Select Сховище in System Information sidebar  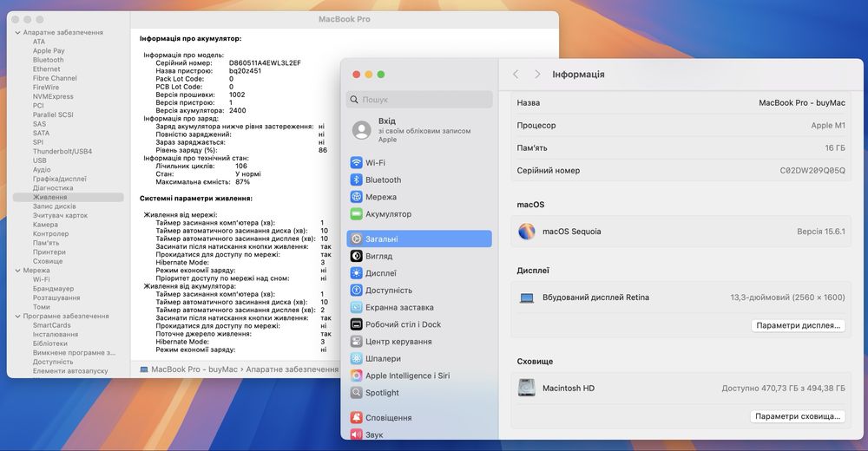coord(48,261)
